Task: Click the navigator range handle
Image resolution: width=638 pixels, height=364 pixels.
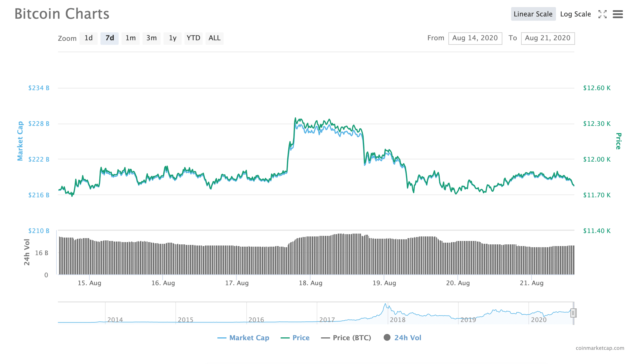Action: 573,313
